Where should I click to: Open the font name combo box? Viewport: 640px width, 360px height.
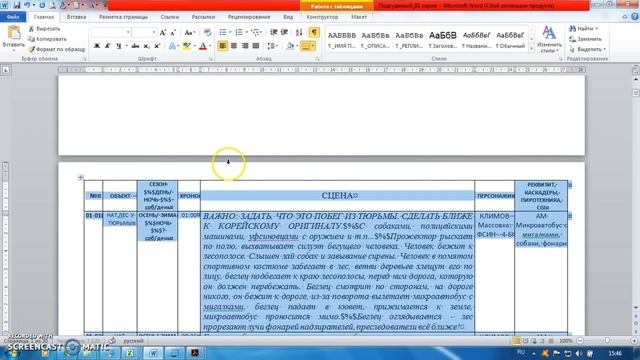click(111, 32)
